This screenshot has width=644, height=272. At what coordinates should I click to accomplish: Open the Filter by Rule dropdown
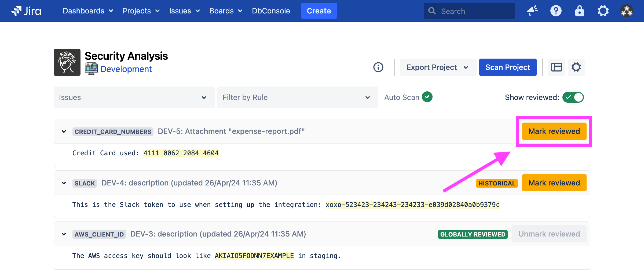[x=297, y=97]
